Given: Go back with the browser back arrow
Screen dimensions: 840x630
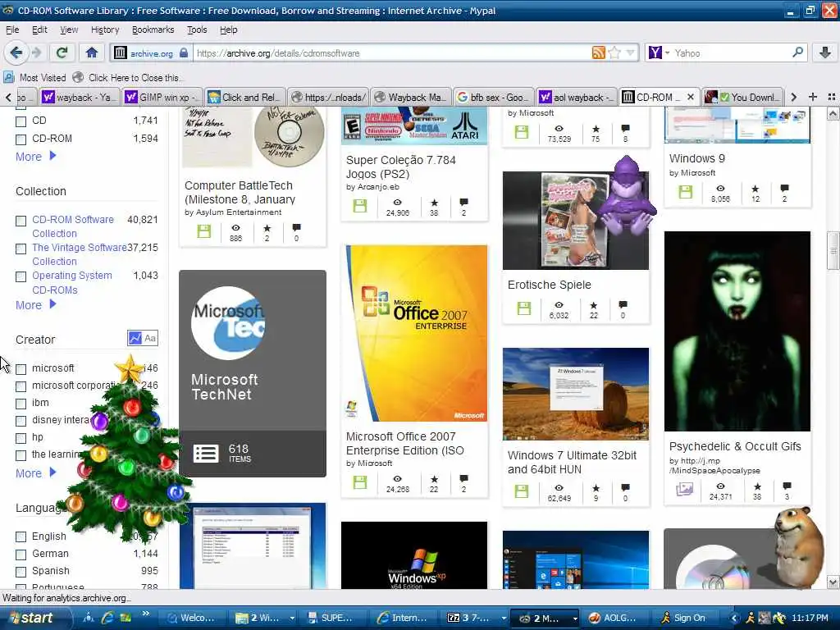Looking at the screenshot, I should pyautogui.click(x=16, y=52).
